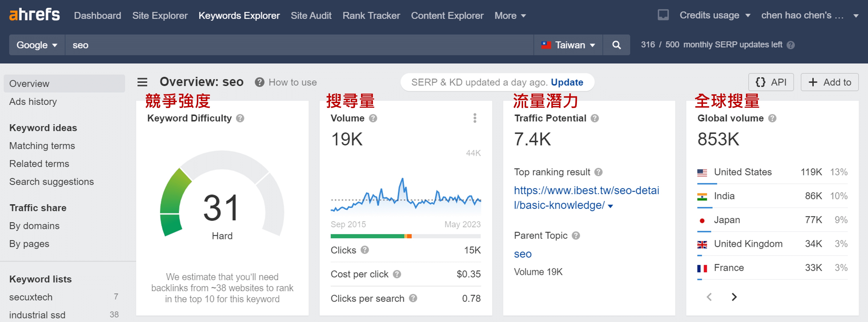The height and width of the screenshot is (322, 868).
Task: Open the hamburger sidebar menu icon
Action: tap(142, 82)
